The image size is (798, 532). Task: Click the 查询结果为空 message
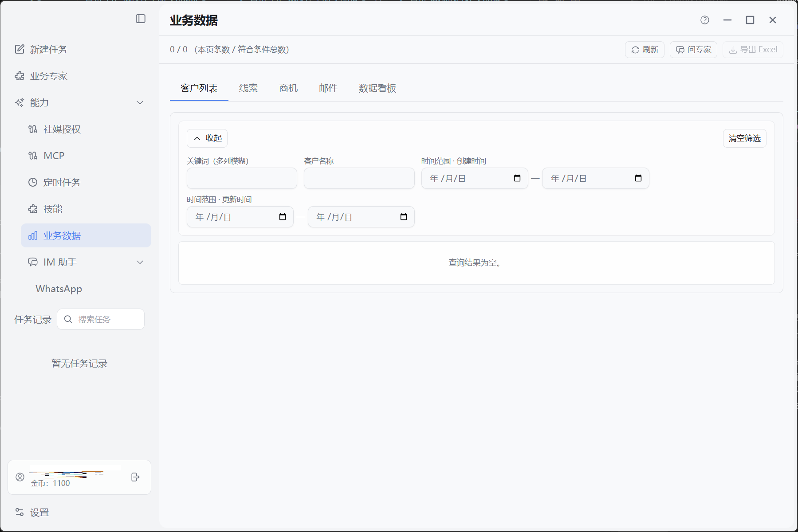pos(475,263)
